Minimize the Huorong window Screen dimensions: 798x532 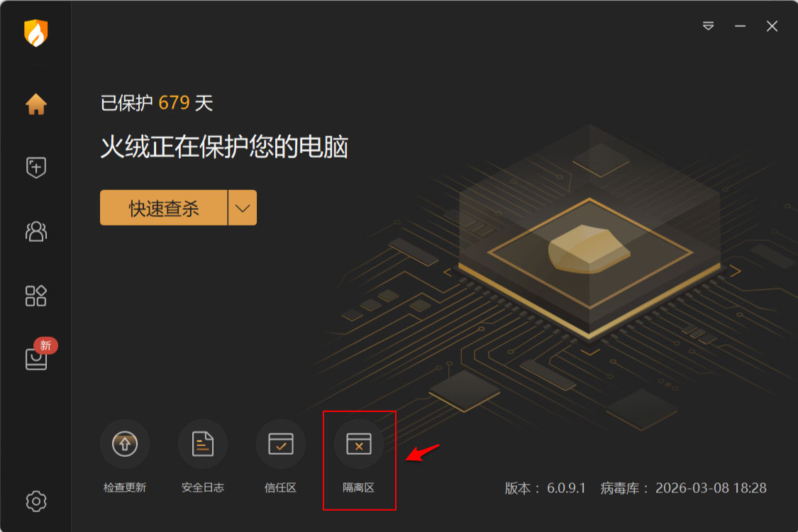(x=740, y=26)
